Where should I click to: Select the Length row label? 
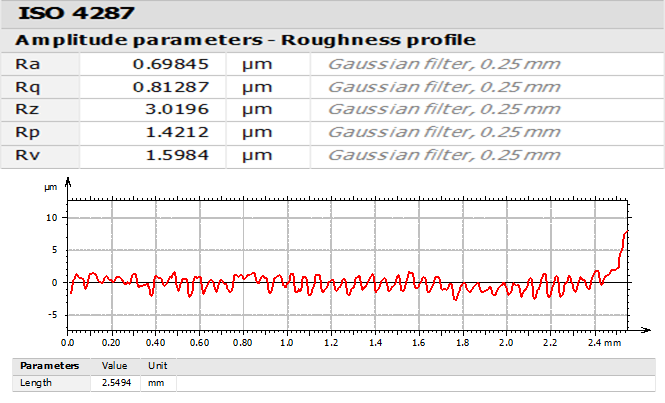tap(36, 383)
